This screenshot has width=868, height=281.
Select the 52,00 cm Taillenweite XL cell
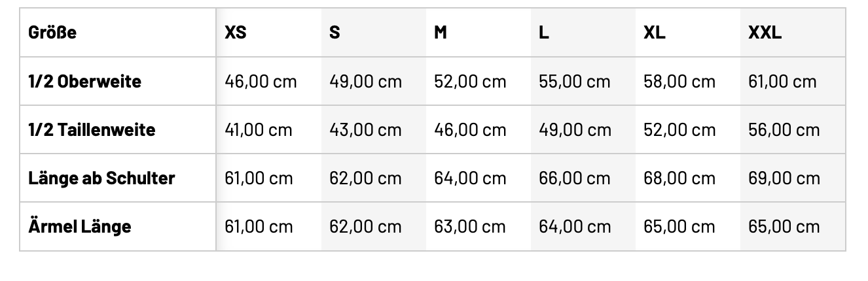click(679, 130)
